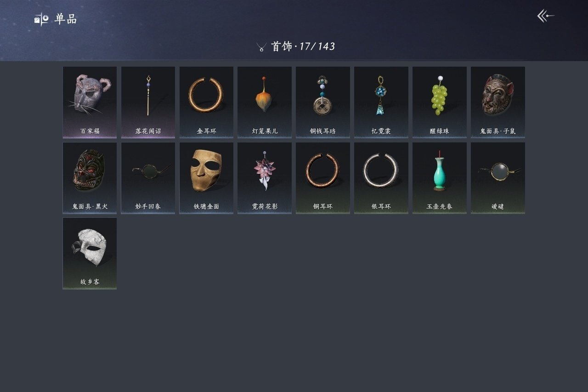This screenshot has height=392, width=588.
Task: Select the 铜耳环 copper earring
Action: pos(322,178)
